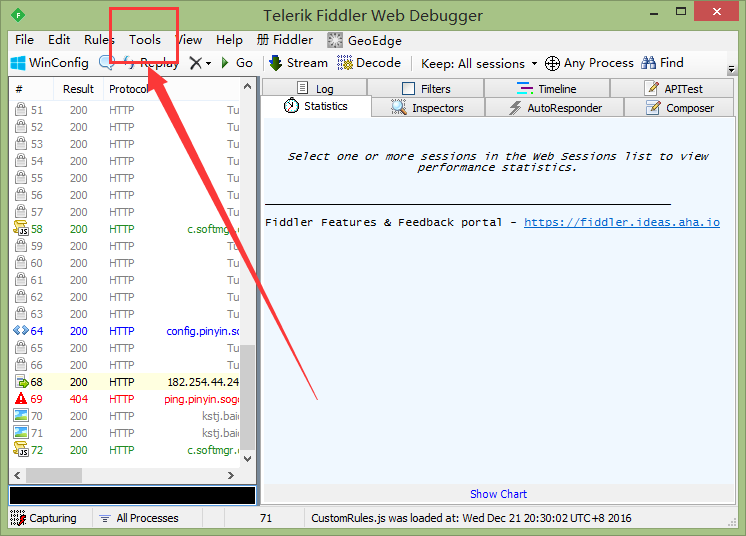Click host 182.254.44.24 in row 68
The width and height of the screenshot is (746, 536).
click(x=203, y=382)
